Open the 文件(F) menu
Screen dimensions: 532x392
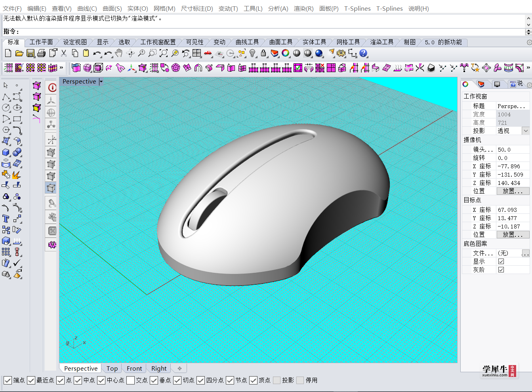coord(12,8)
